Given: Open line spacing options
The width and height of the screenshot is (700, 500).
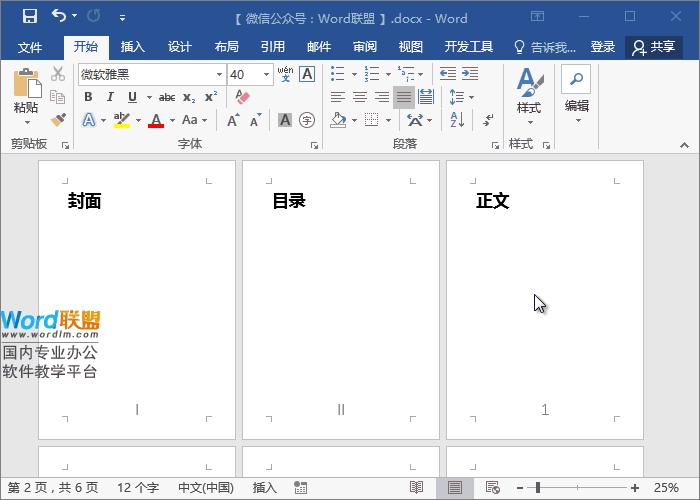Looking at the screenshot, I should pyautogui.click(x=461, y=97).
